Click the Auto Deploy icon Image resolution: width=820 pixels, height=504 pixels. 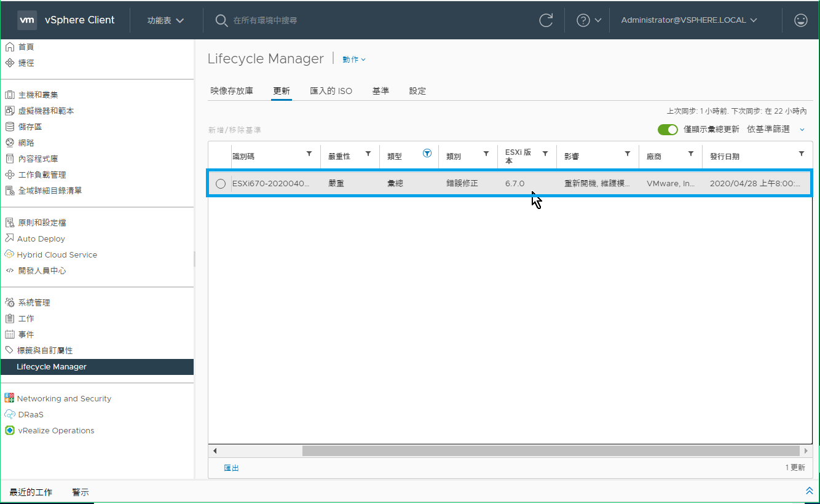10,238
